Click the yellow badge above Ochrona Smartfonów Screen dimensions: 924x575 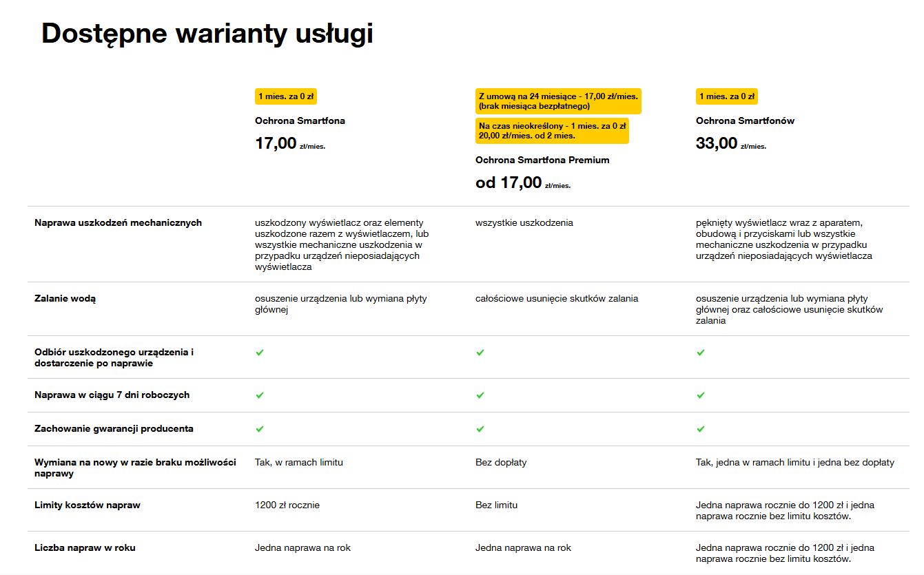click(x=727, y=96)
